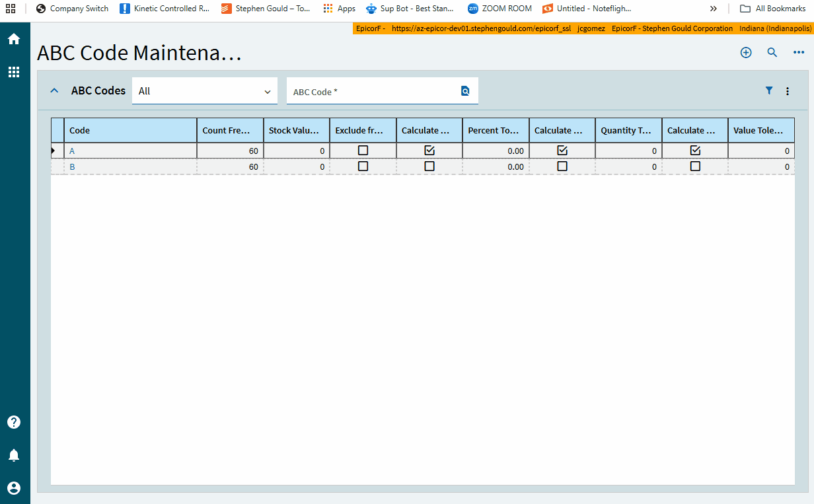Click Count Frequency cell 60 for code A

pyautogui.click(x=230, y=151)
